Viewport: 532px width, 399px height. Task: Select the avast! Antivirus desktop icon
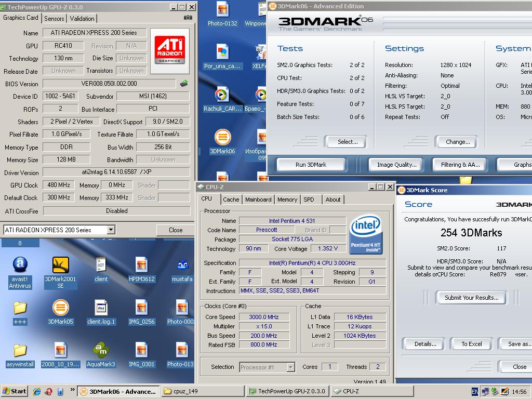pyautogui.click(x=20, y=273)
